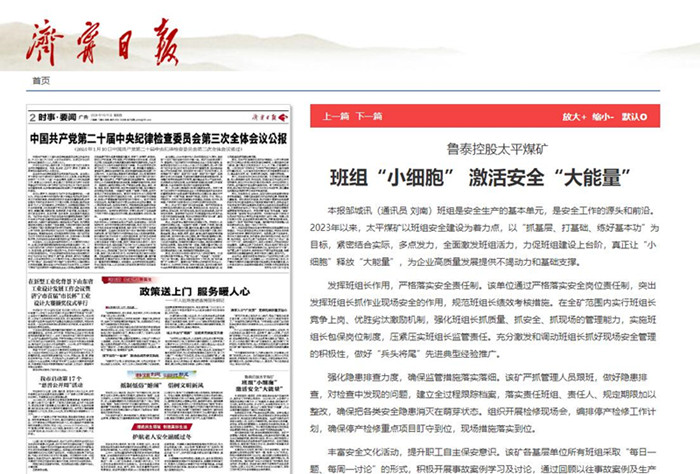This screenshot has width=700, height=474.
Task: Go to the 首页 home link
Action: [x=41, y=81]
